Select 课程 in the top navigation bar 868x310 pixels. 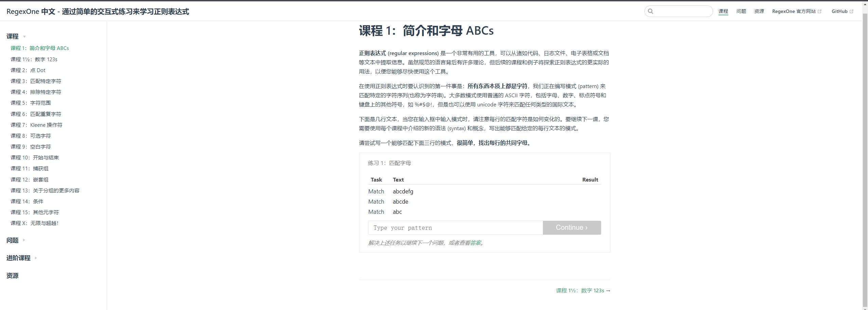[x=723, y=11]
